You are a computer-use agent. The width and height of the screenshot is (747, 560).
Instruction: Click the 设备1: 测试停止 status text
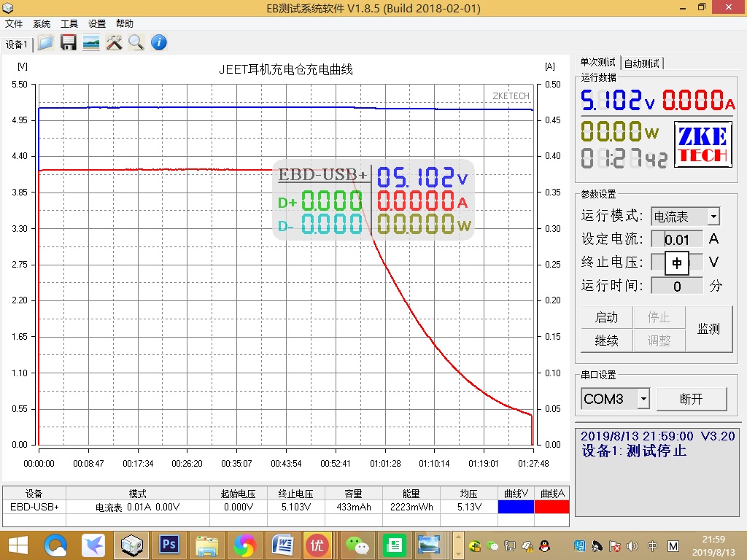[x=634, y=451]
